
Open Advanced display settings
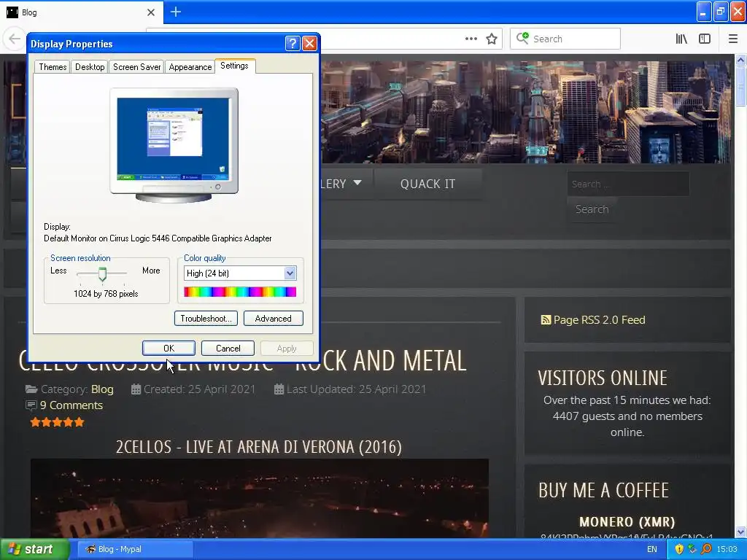pyautogui.click(x=273, y=318)
